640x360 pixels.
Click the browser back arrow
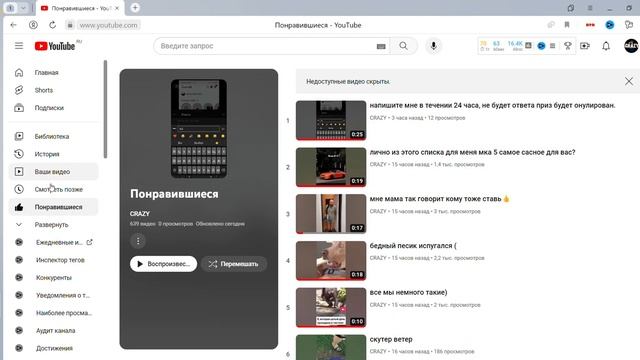pyautogui.click(x=13, y=25)
